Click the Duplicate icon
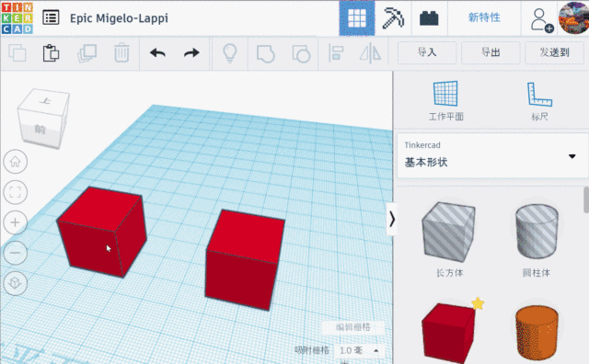This screenshot has height=364, width=589. point(87,53)
